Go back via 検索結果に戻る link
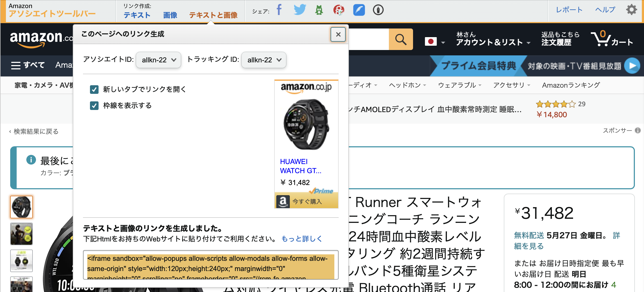This screenshot has width=644, height=292. (x=34, y=131)
